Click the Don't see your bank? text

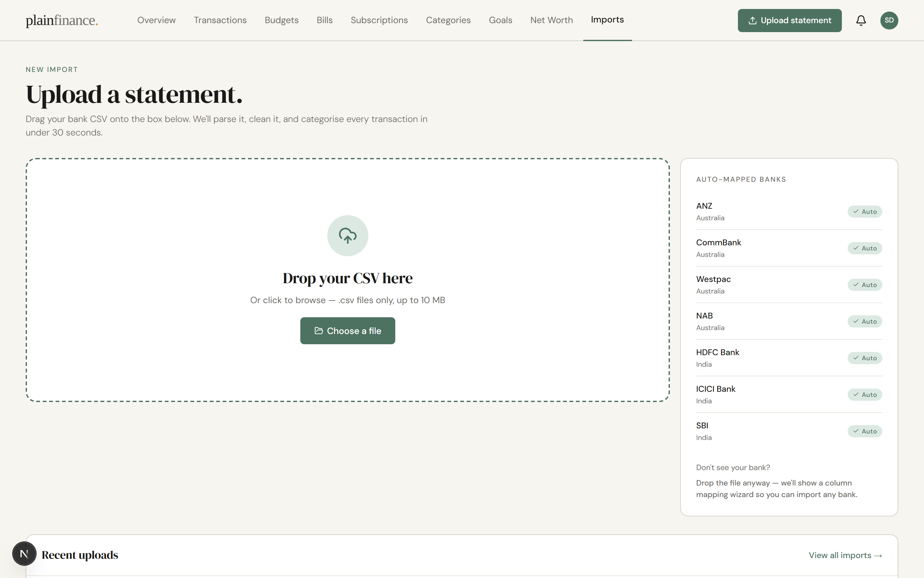(x=733, y=468)
